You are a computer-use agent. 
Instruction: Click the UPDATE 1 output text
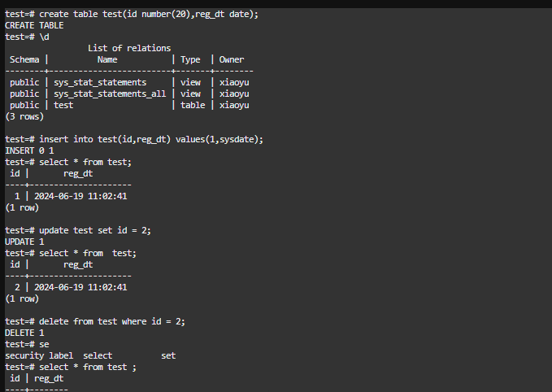24,242
